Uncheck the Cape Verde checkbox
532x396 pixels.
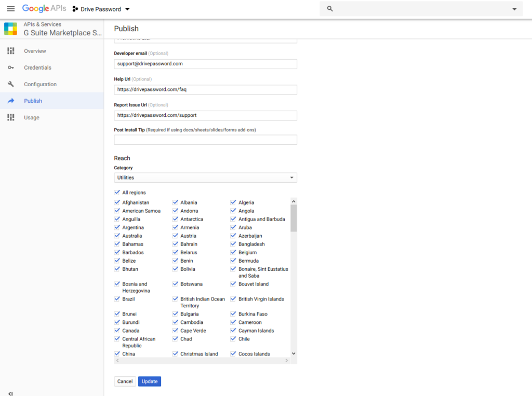click(175, 331)
